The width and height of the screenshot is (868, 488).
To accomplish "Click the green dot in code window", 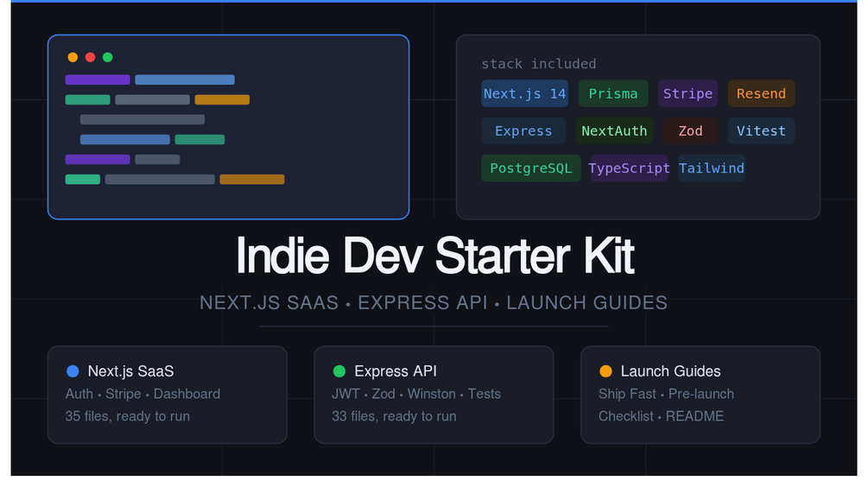I will pyautogui.click(x=108, y=57).
